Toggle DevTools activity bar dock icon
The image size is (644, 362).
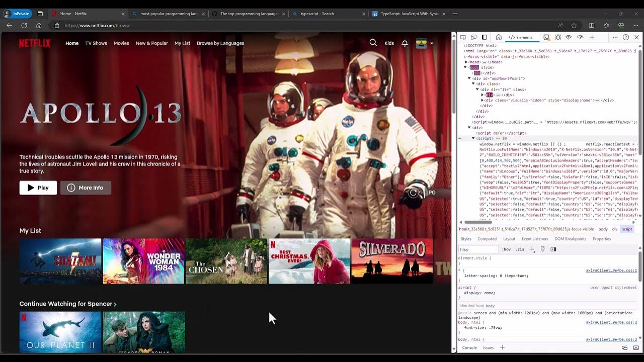(485, 37)
